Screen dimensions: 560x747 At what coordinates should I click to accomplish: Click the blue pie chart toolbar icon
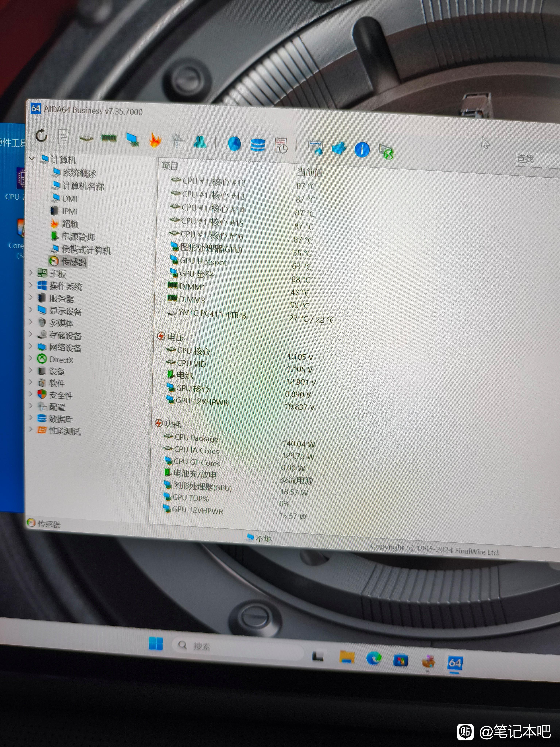pyautogui.click(x=235, y=144)
